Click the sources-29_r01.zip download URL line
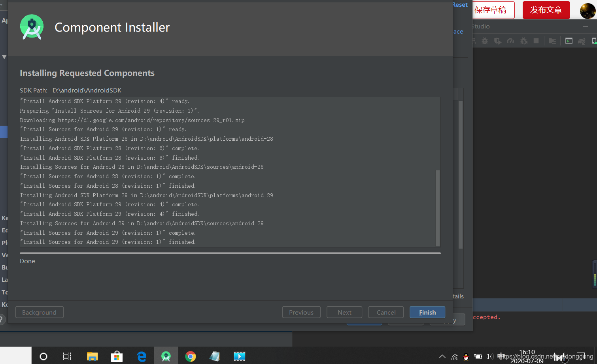Image resolution: width=597 pixels, height=364 pixels. (132, 120)
